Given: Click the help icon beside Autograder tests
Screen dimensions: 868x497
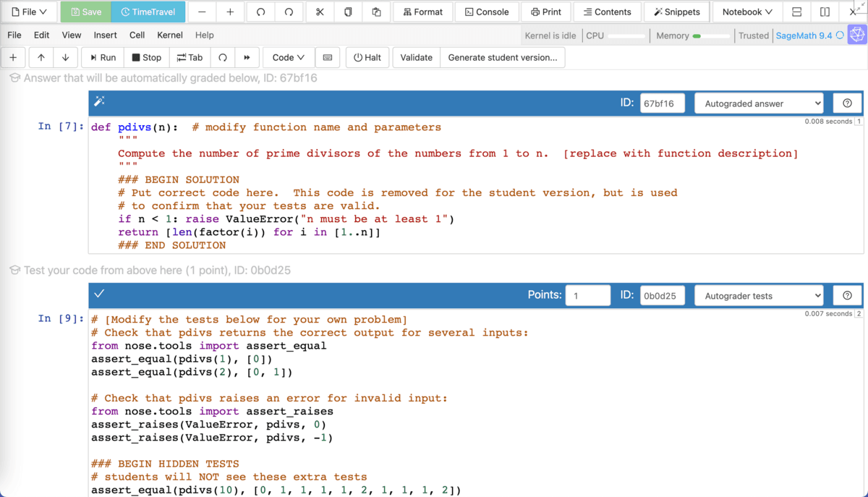Looking at the screenshot, I should (847, 295).
